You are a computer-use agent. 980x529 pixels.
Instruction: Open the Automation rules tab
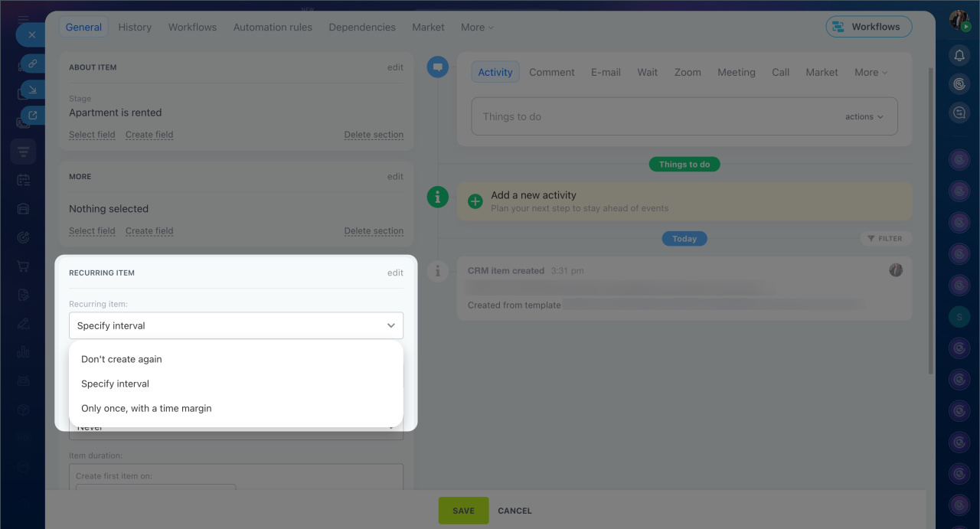pyautogui.click(x=273, y=27)
